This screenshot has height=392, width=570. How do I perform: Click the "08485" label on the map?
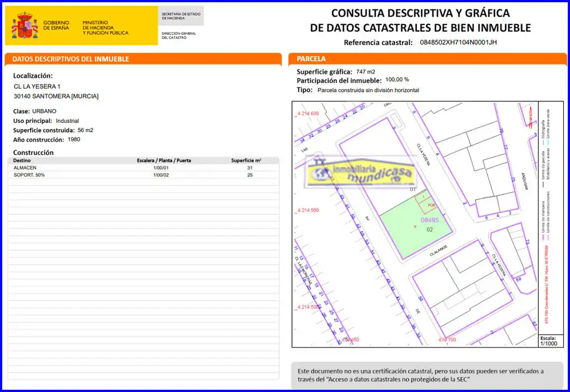[x=430, y=220]
